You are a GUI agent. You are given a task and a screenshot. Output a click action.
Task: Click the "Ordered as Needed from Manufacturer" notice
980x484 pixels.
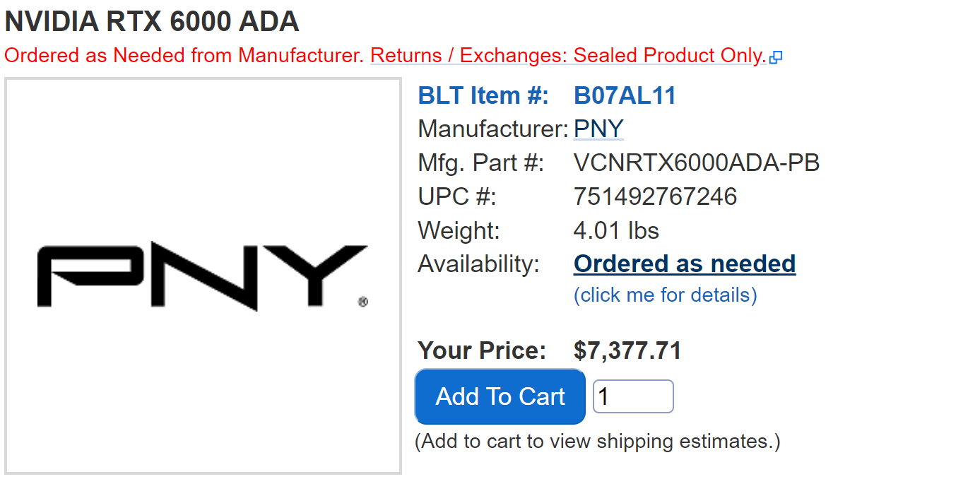[x=184, y=55]
